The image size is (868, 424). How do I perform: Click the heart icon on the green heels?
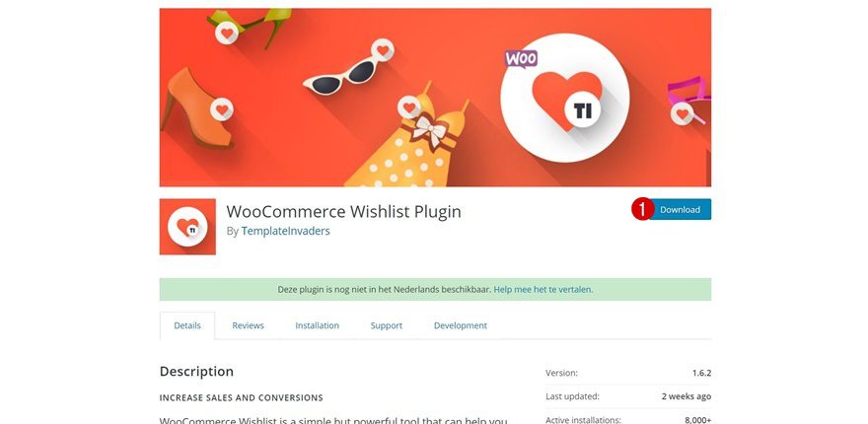pyautogui.click(x=227, y=34)
